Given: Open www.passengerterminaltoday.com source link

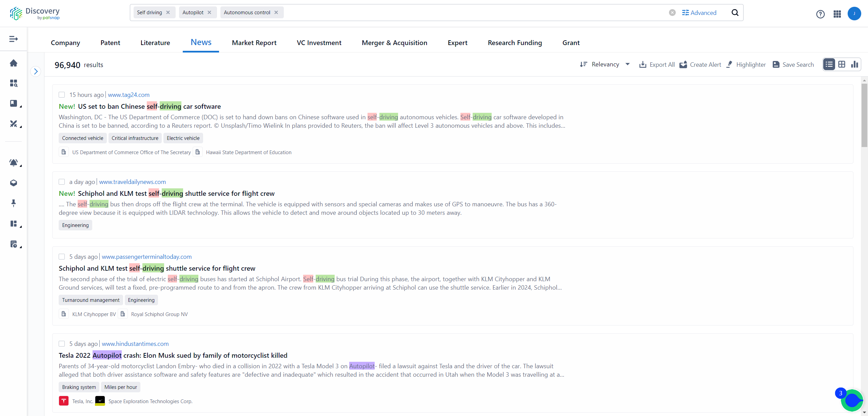Looking at the screenshot, I should [146, 257].
